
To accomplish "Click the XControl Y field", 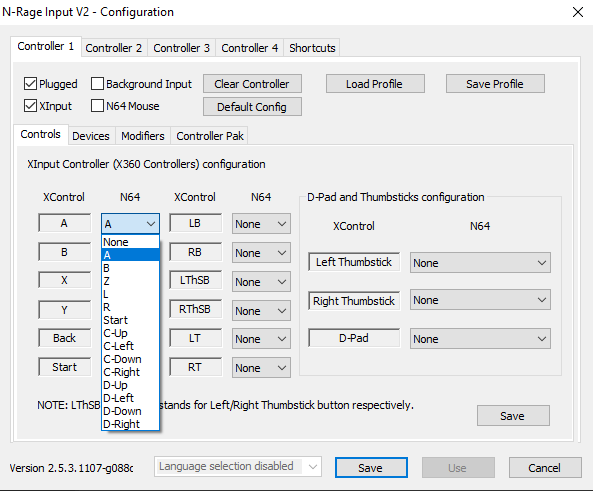I will coord(64,310).
